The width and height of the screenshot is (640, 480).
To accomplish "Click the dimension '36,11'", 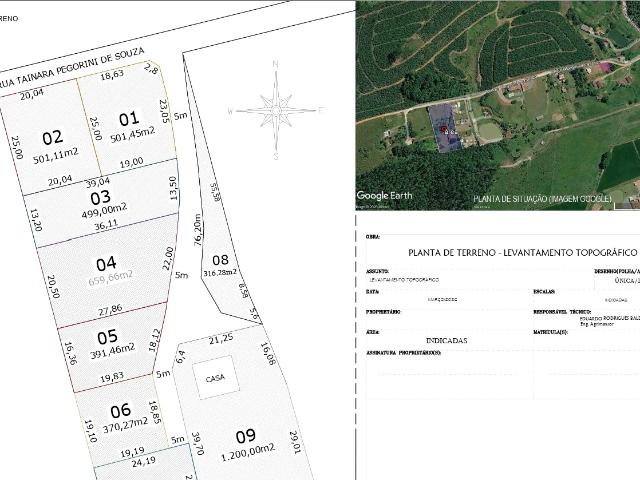I will click(x=106, y=224).
